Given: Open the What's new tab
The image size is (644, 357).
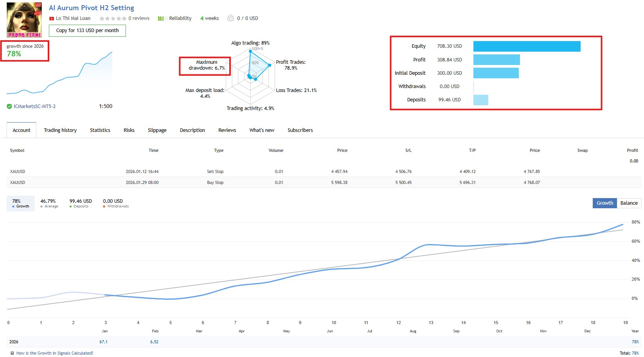Looking at the screenshot, I should [x=262, y=130].
